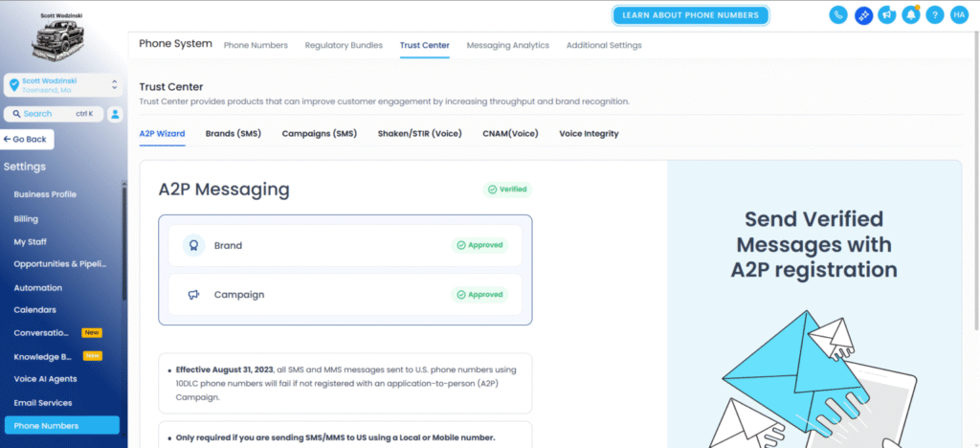
Task: Open the HA user avatar menu
Action: point(959,15)
